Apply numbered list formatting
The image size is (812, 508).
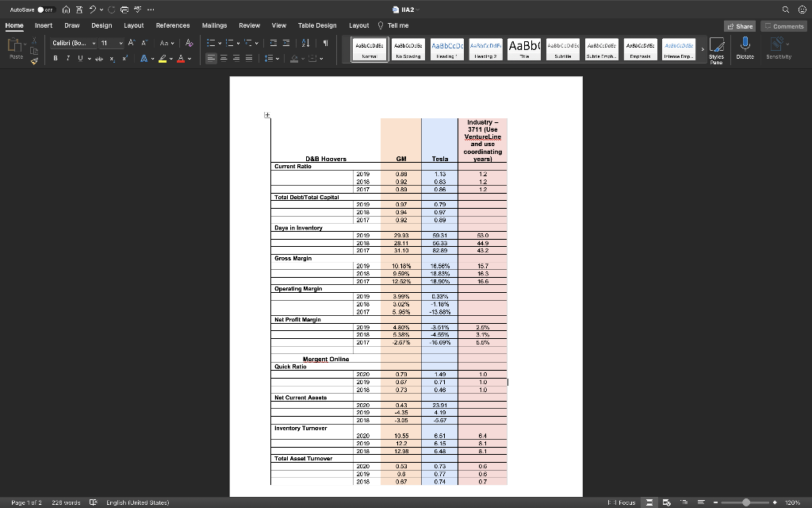click(229, 43)
